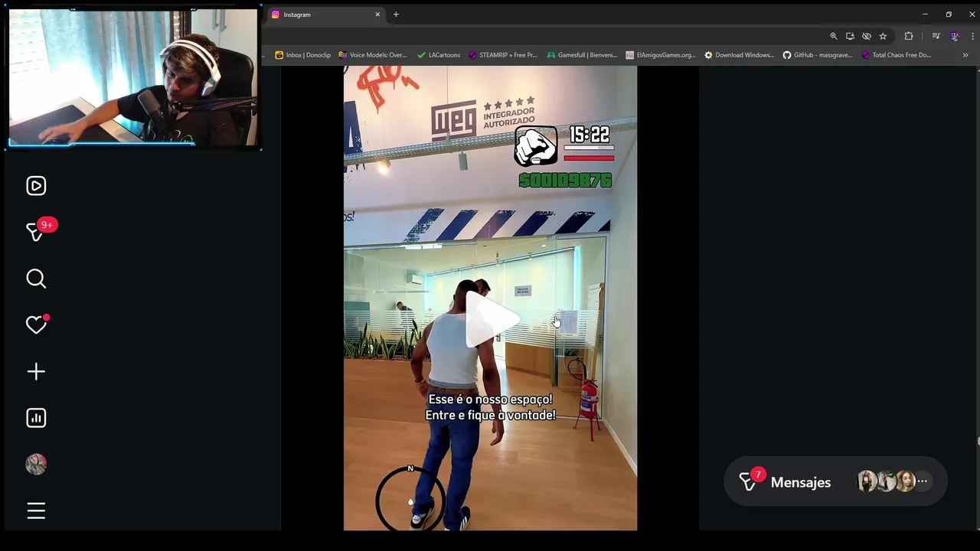Create new post with plus icon
The width and height of the screenshot is (980, 551).
[36, 372]
